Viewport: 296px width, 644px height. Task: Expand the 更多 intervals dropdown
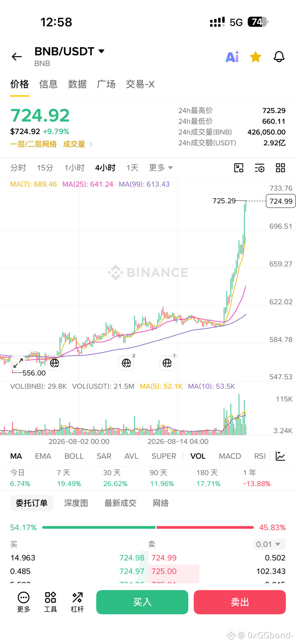pyautogui.click(x=161, y=168)
